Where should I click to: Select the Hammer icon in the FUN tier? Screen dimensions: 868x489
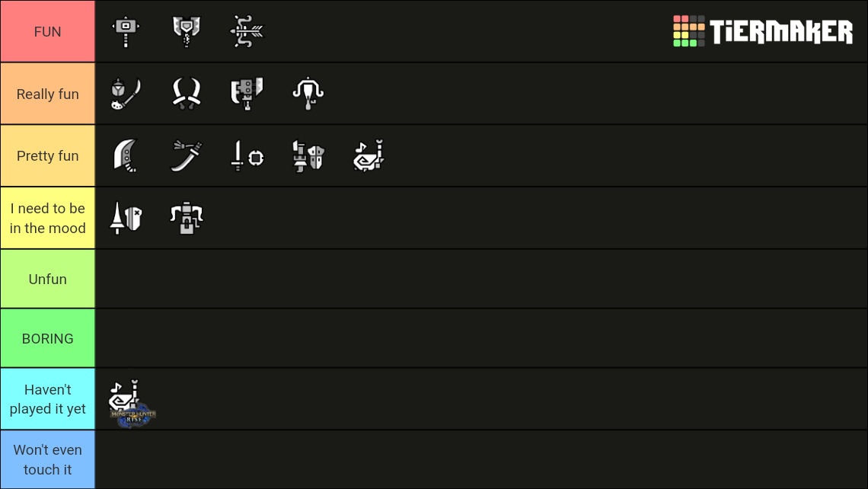pyautogui.click(x=126, y=31)
